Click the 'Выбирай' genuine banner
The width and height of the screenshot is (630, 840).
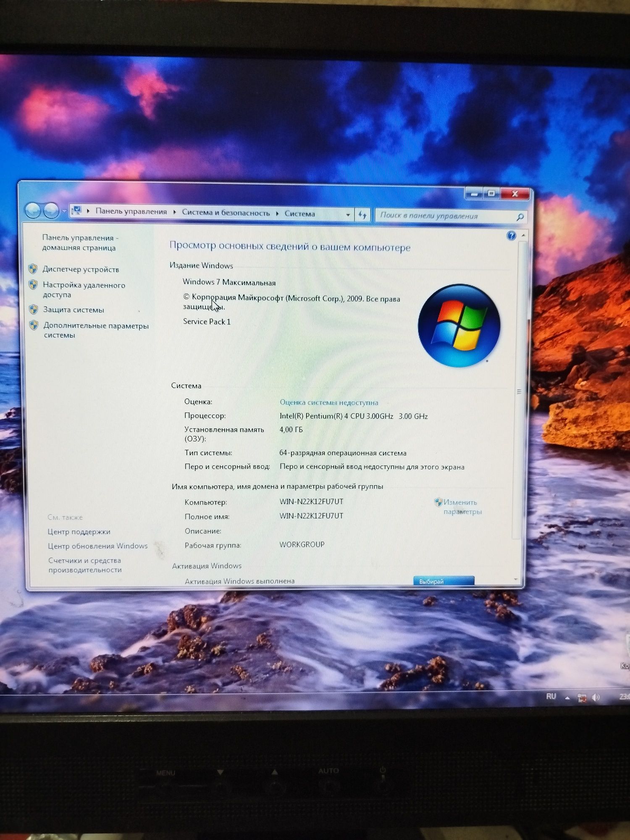pyautogui.click(x=444, y=580)
